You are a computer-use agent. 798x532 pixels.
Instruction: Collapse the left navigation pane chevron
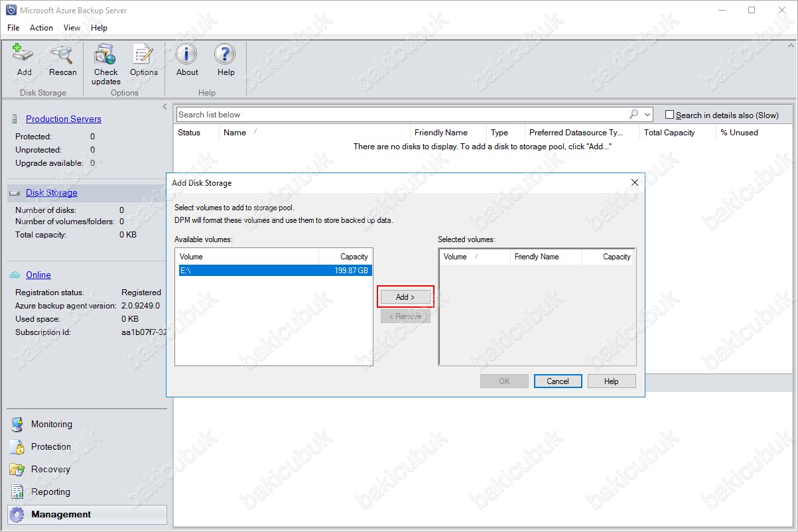(x=165, y=107)
